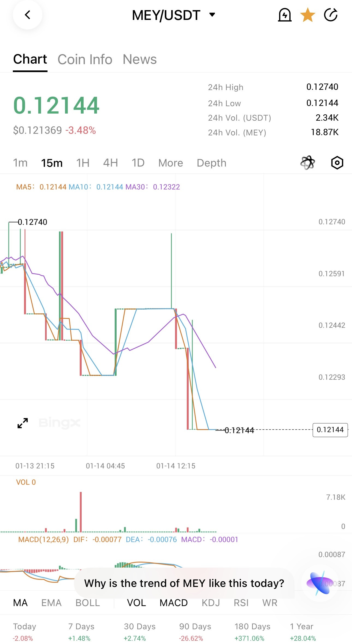Open the Depth chart view

click(211, 163)
